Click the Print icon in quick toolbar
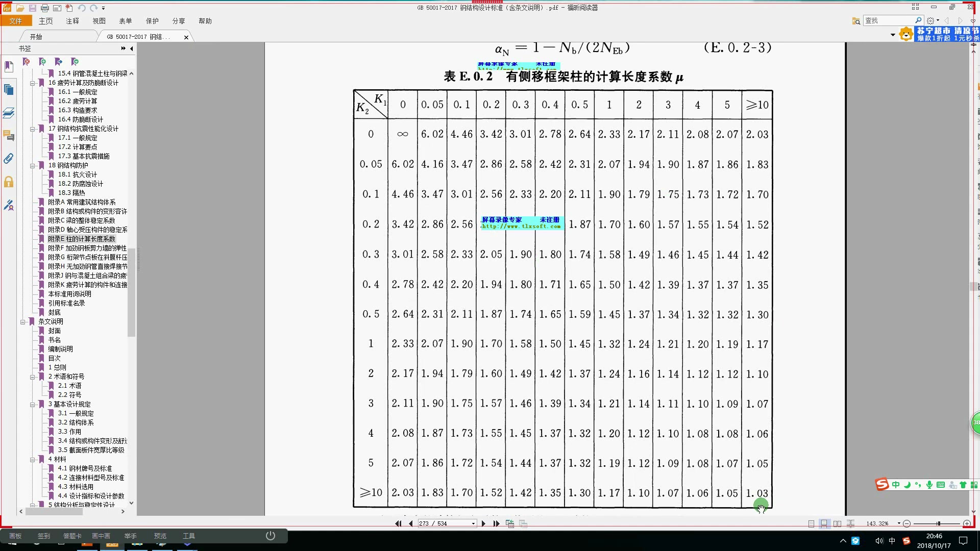This screenshot has width=980, height=551. tap(44, 8)
